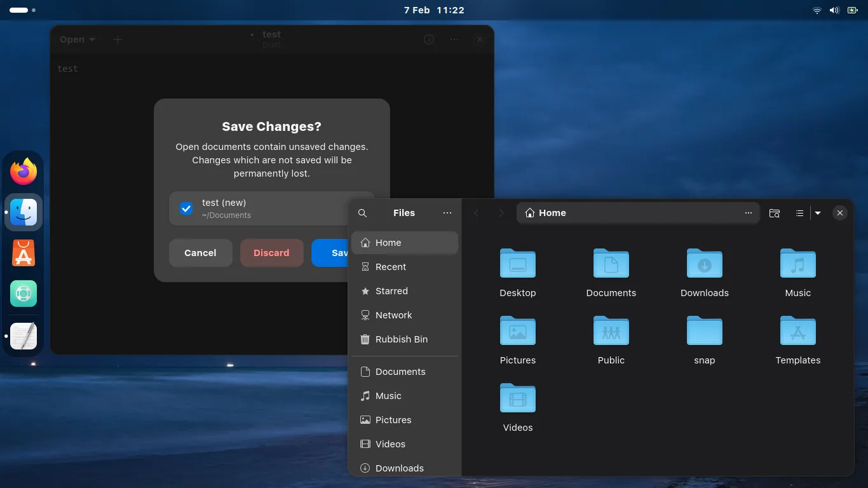
Task: Open the writing app at the bottom of the dock
Action: click(x=23, y=336)
